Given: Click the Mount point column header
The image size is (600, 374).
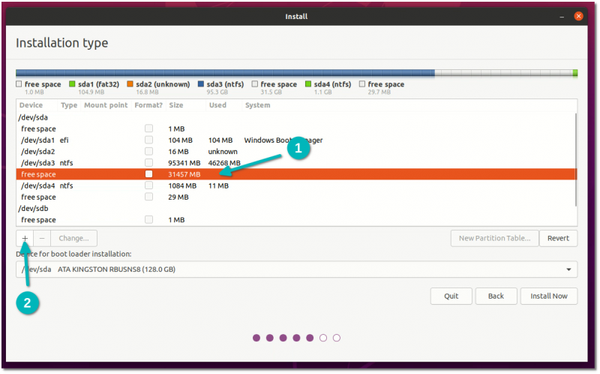Looking at the screenshot, I should (106, 105).
